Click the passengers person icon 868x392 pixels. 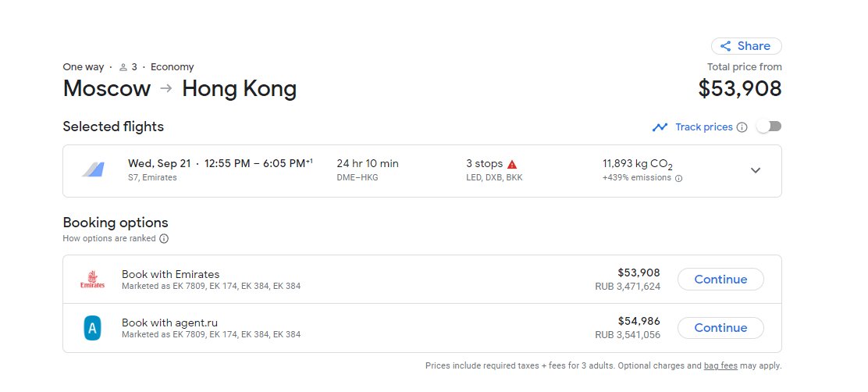pos(123,68)
